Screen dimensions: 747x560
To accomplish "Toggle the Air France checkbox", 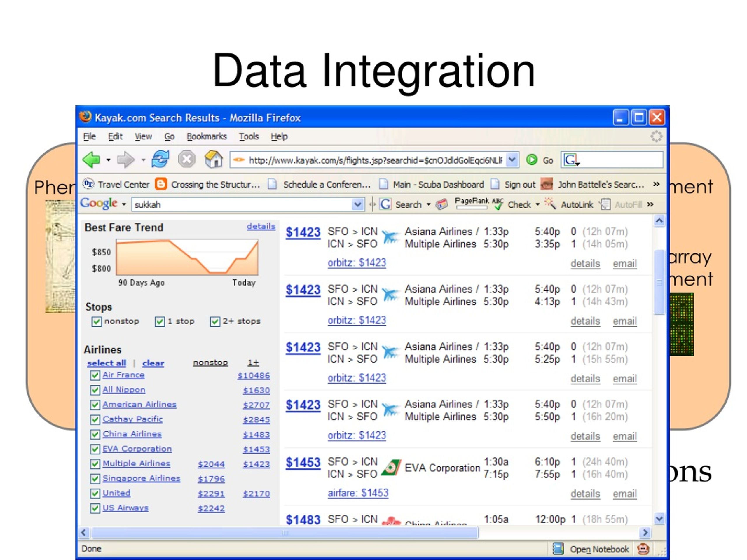I will pos(95,375).
